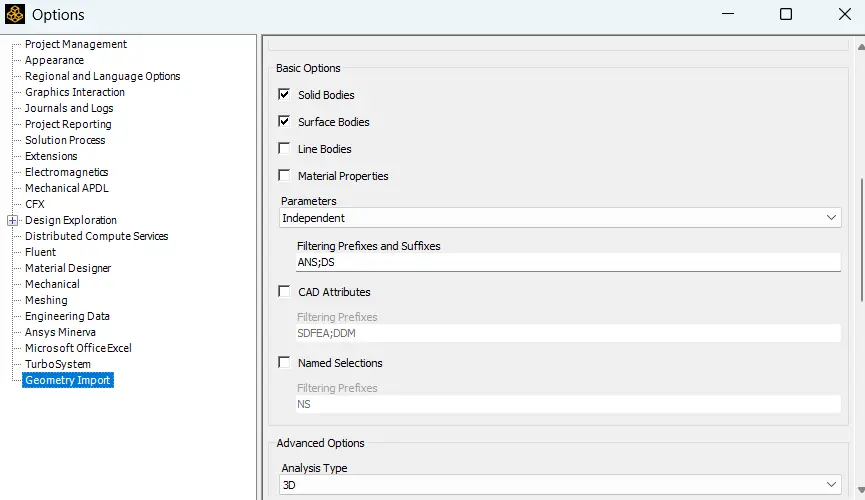The width and height of the screenshot is (865, 500).
Task: Expand the Design Exploration tree node
Action: (x=12, y=220)
